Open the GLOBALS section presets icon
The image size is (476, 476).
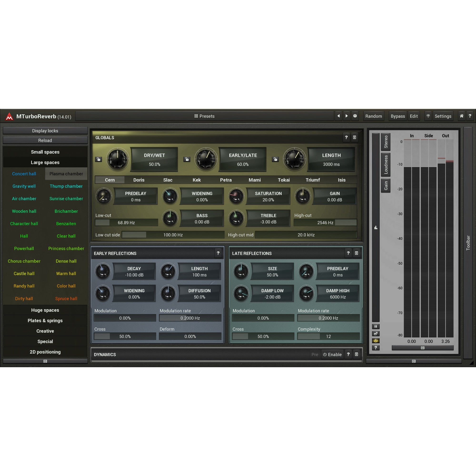[x=354, y=138]
